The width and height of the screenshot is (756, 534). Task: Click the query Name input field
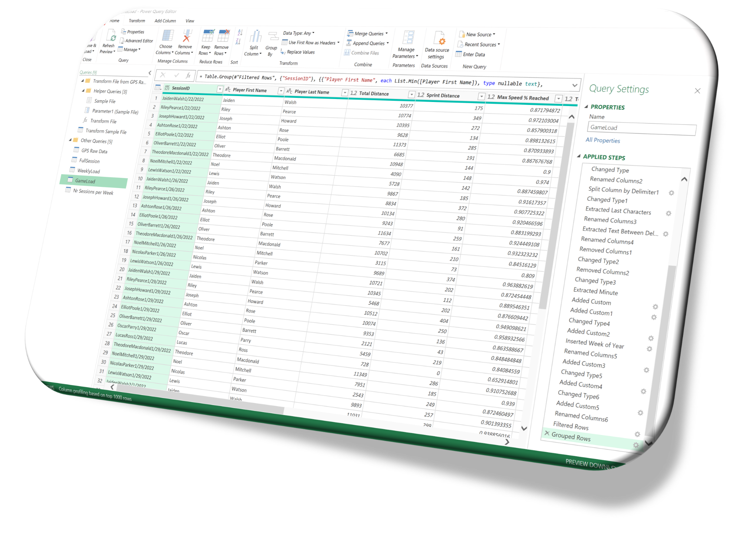(x=641, y=128)
